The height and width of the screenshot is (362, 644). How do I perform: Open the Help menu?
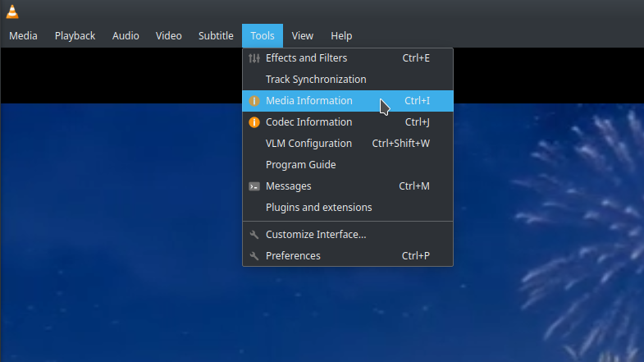click(342, 36)
